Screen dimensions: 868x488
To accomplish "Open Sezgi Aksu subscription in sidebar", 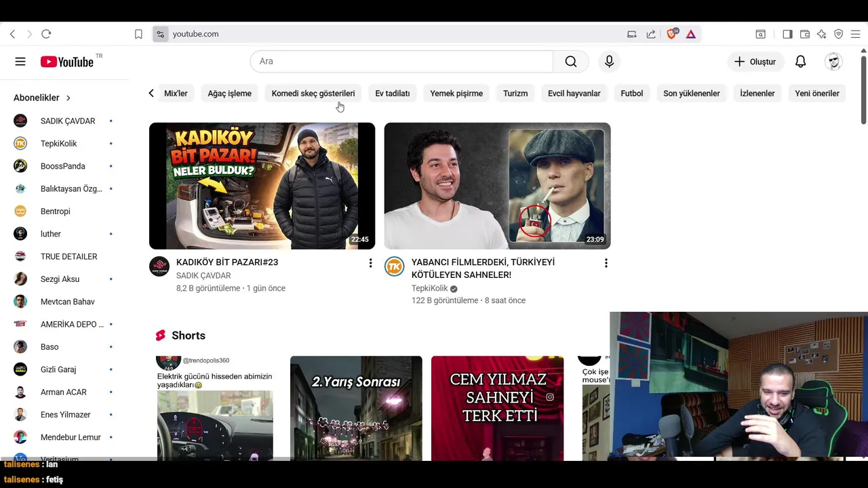I will (x=64, y=279).
